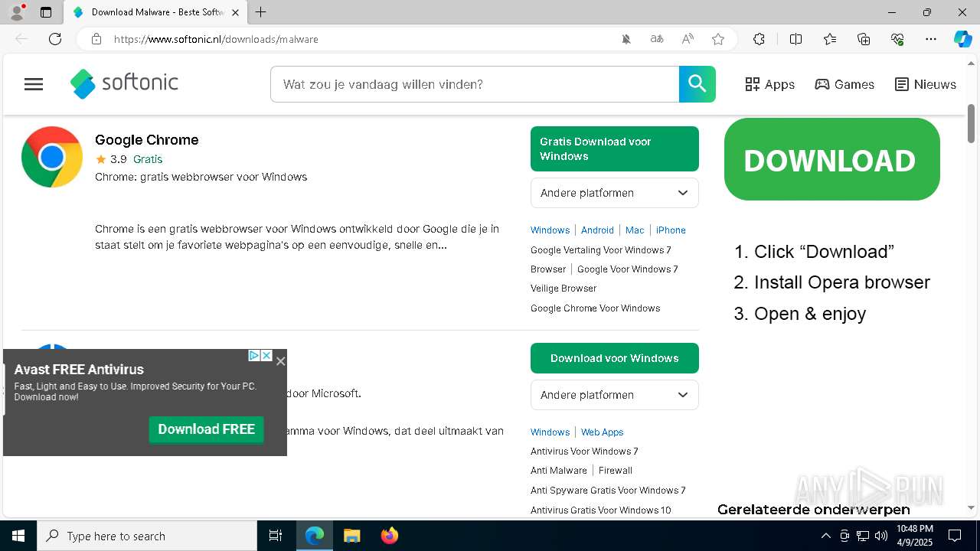Open the Collections icon
The image size is (980, 551).
tap(864, 39)
